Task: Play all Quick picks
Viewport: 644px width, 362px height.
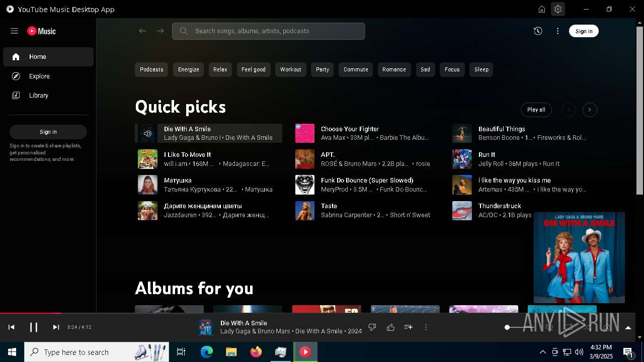Action: pyautogui.click(x=536, y=110)
